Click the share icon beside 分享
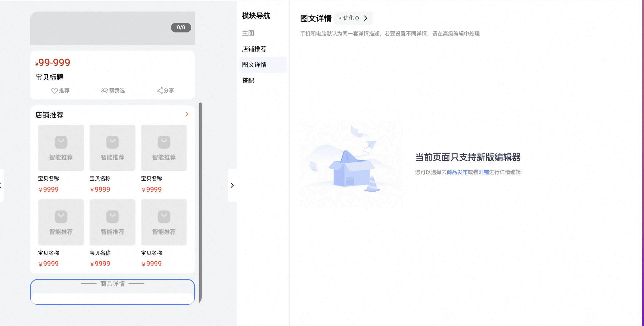The width and height of the screenshot is (644, 326). [x=160, y=91]
